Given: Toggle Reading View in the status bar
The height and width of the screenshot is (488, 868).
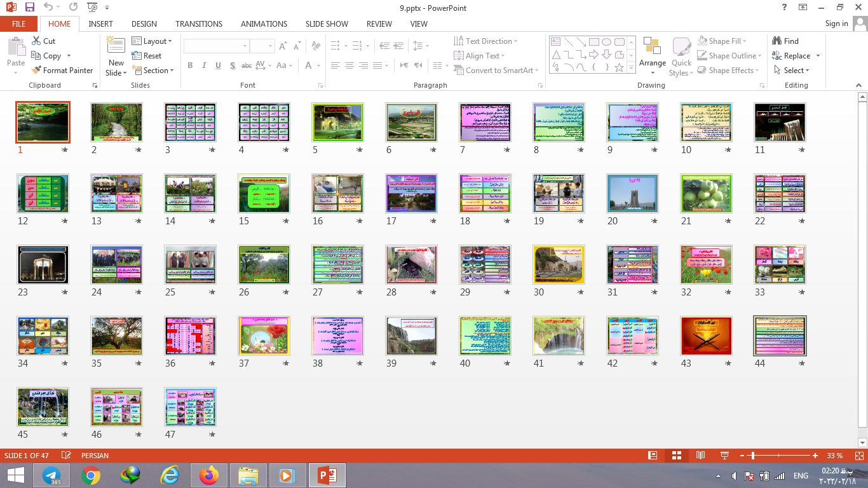Looking at the screenshot, I should (x=700, y=456).
